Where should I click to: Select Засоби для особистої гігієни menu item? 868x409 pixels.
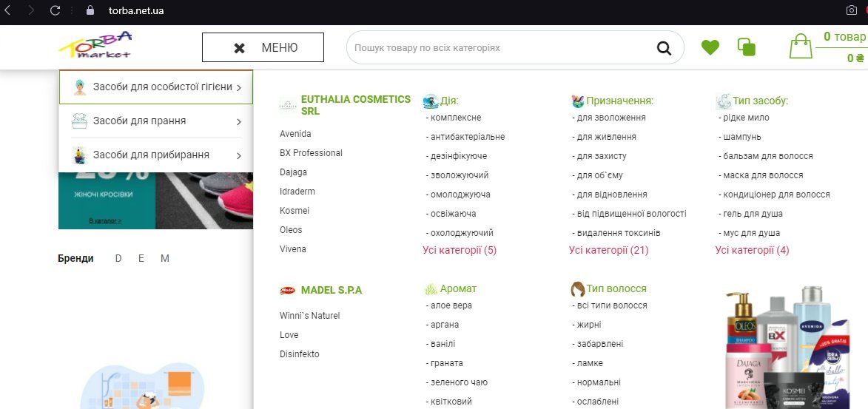[x=156, y=87]
